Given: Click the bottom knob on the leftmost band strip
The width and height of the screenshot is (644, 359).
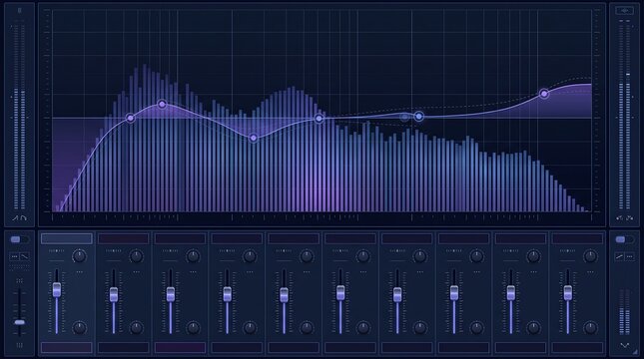Looking at the screenshot, I should click(79, 328).
